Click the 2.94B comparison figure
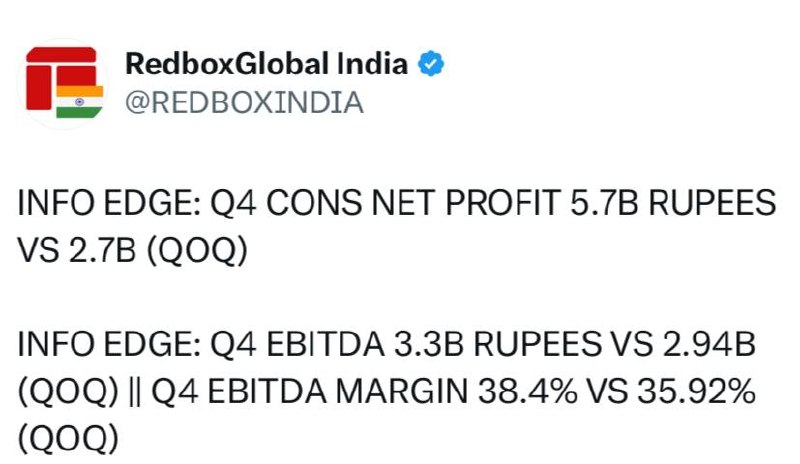800x464 pixels. tap(709, 344)
